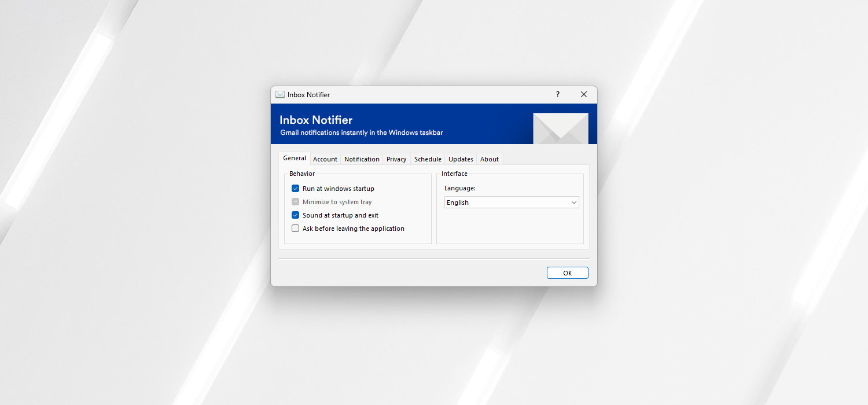Select the General tab
Image resolution: width=868 pixels, height=405 pixels.
295,159
